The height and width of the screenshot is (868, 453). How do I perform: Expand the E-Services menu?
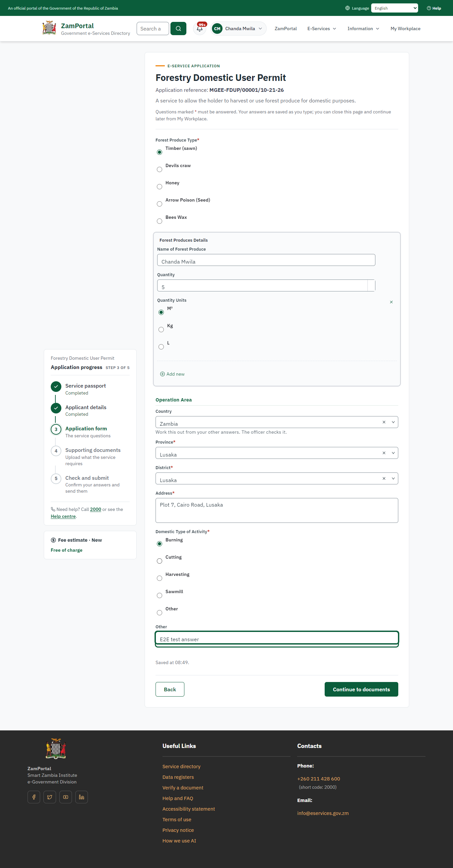[x=322, y=29]
